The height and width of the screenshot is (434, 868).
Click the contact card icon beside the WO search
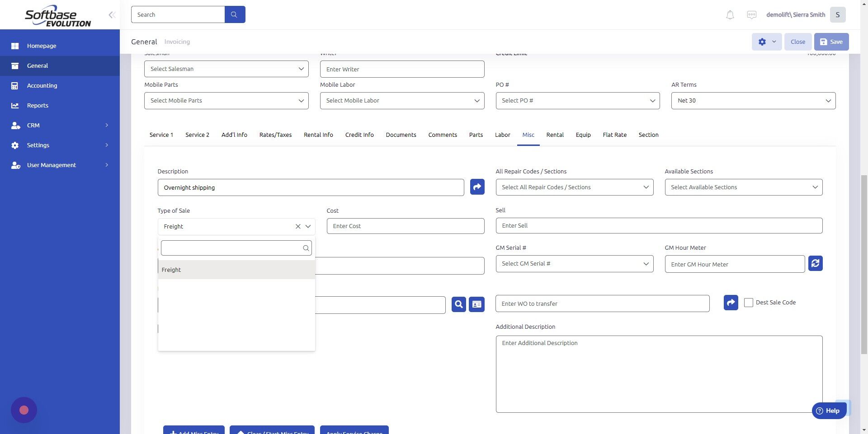[x=476, y=304]
